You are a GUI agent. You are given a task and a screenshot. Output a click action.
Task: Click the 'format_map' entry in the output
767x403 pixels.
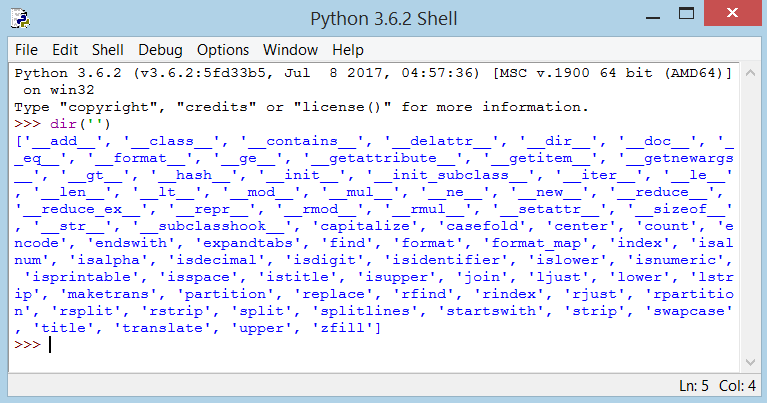tap(536, 243)
